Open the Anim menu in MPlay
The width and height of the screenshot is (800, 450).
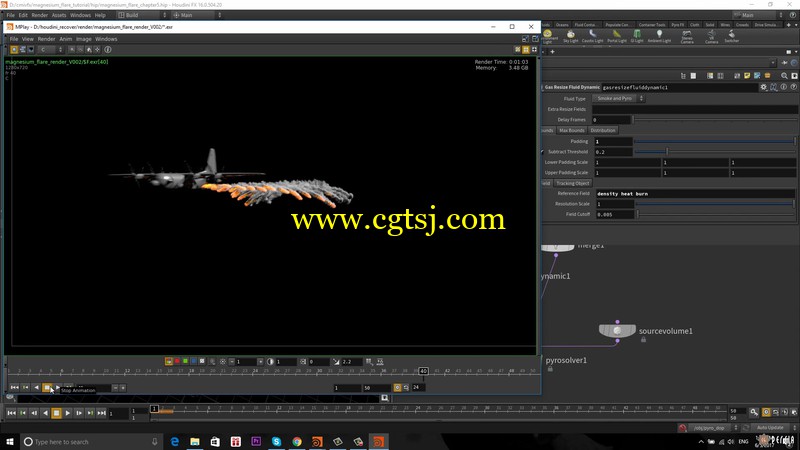click(66, 39)
